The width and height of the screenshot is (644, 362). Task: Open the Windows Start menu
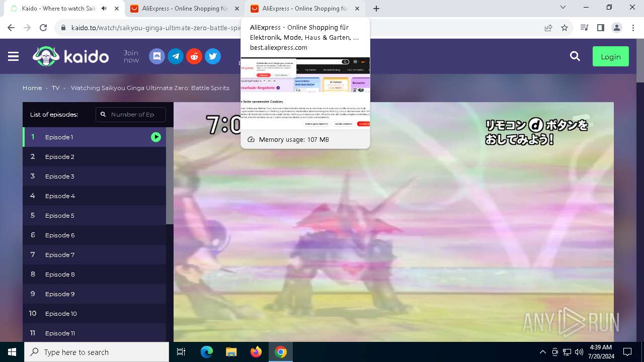[12, 352]
